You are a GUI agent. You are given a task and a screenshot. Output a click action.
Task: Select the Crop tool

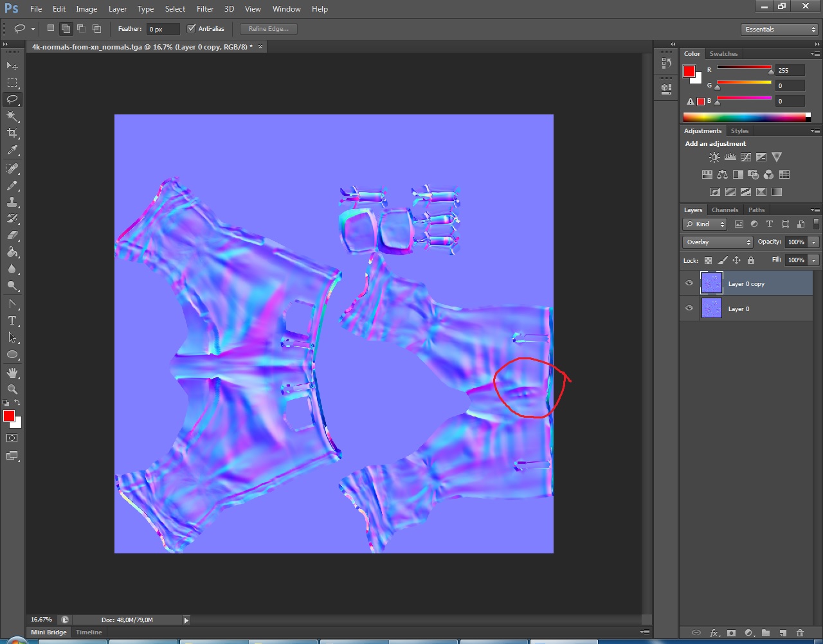click(12, 133)
